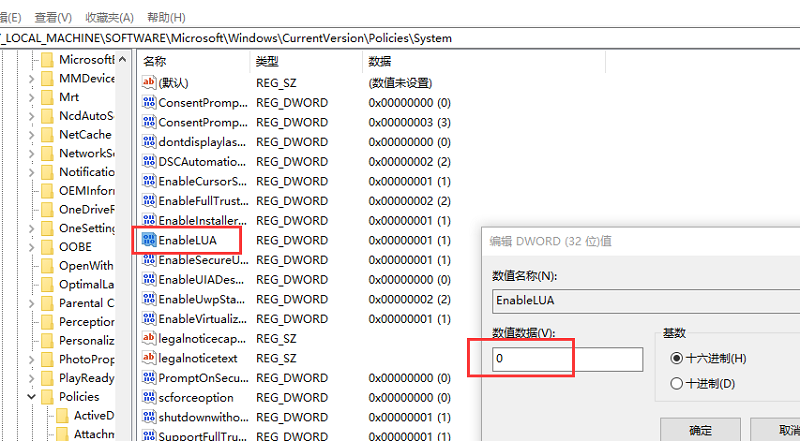Screen dimensions: 800x441
Task: Select the DSCAutomatio... DWORD icon
Action: click(x=149, y=161)
